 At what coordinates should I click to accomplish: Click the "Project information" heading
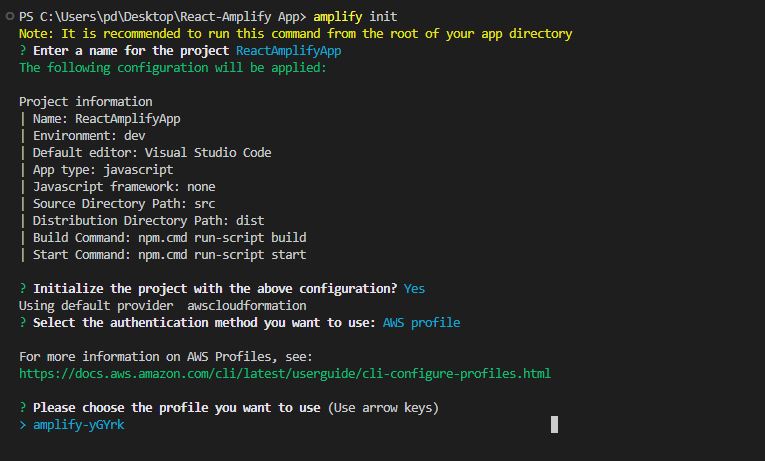[x=86, y=101]
